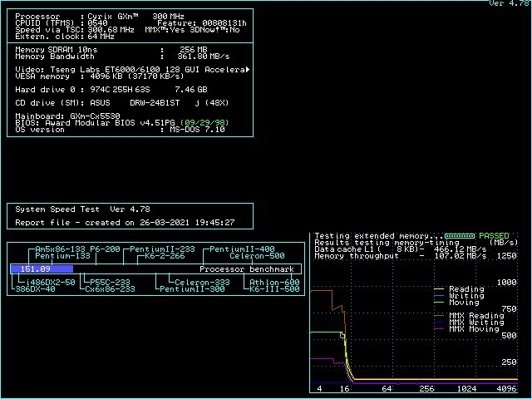Click the 386DX-40 reference label
Image resolution: width=532 pixels, height=399 pixels.
[35, 289]
